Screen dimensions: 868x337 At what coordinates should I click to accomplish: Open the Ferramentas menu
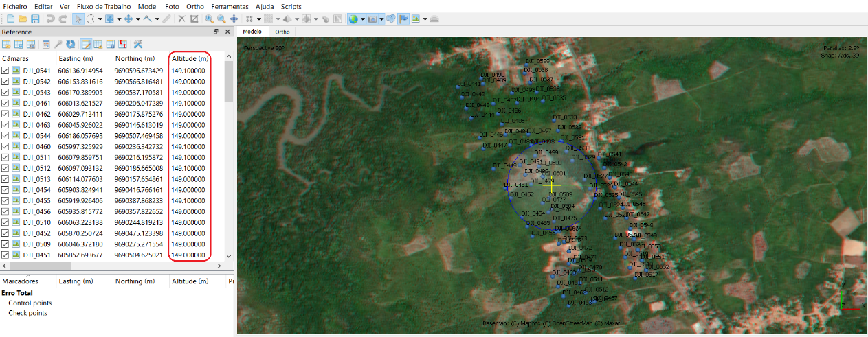tap(230, 5)
